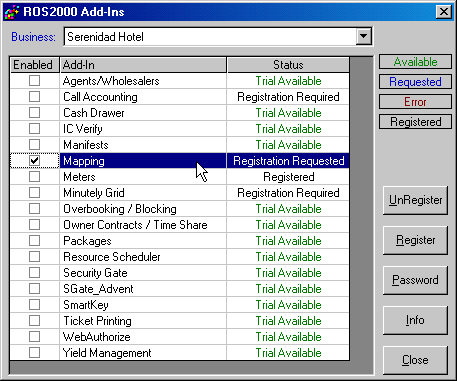Enable Overbooking / Blocking checkbox
The width and height of the screenshot is (457, 381).
(x=34, y=209)
